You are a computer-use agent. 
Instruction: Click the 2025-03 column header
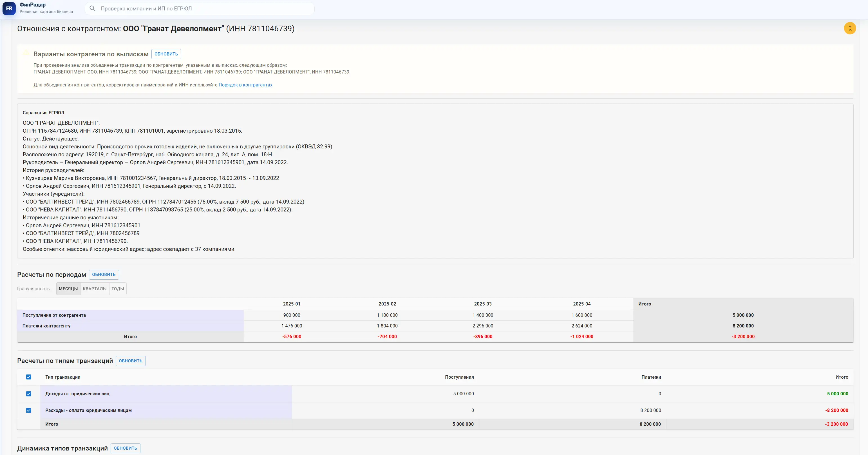483,304
